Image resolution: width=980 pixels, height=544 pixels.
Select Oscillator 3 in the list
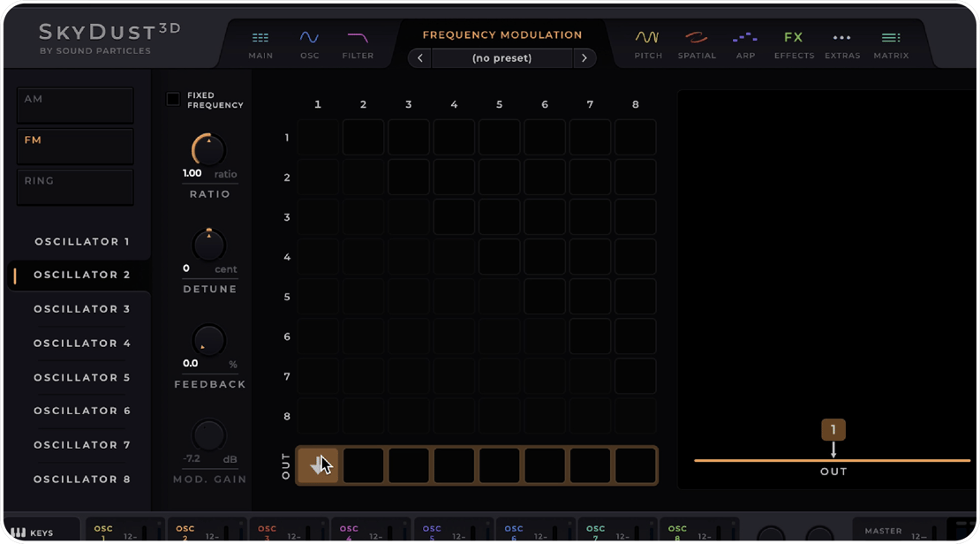(x=82, y=309)
